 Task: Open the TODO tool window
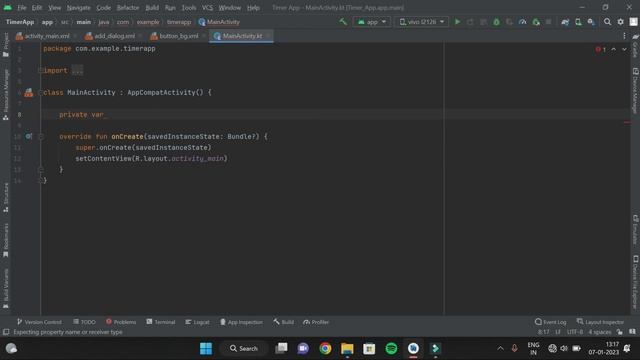84,322
